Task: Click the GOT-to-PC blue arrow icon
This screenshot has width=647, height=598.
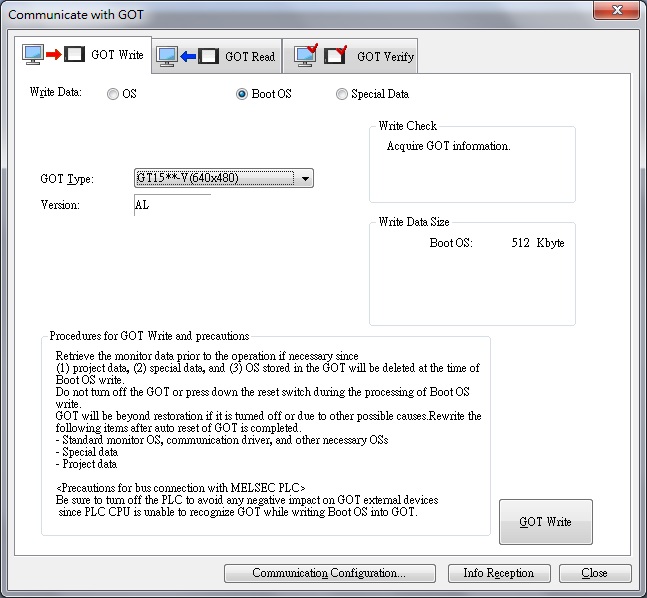Action: (188, 56)
